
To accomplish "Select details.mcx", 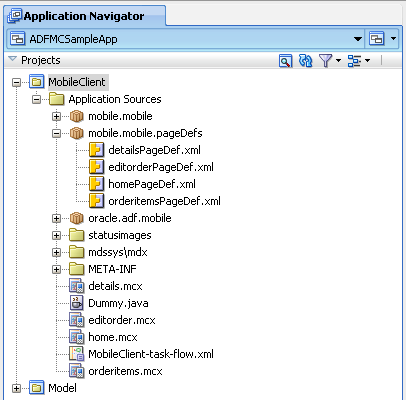I will (115, 286).
